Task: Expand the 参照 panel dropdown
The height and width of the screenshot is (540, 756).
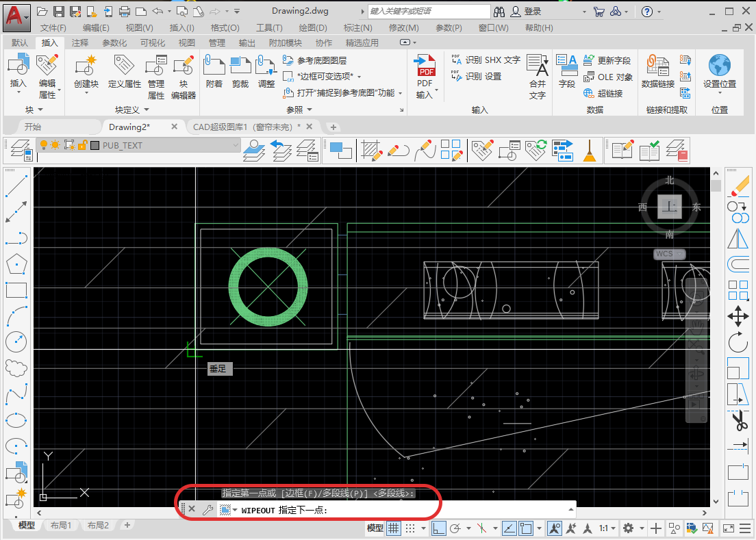Action: (309, 110)
